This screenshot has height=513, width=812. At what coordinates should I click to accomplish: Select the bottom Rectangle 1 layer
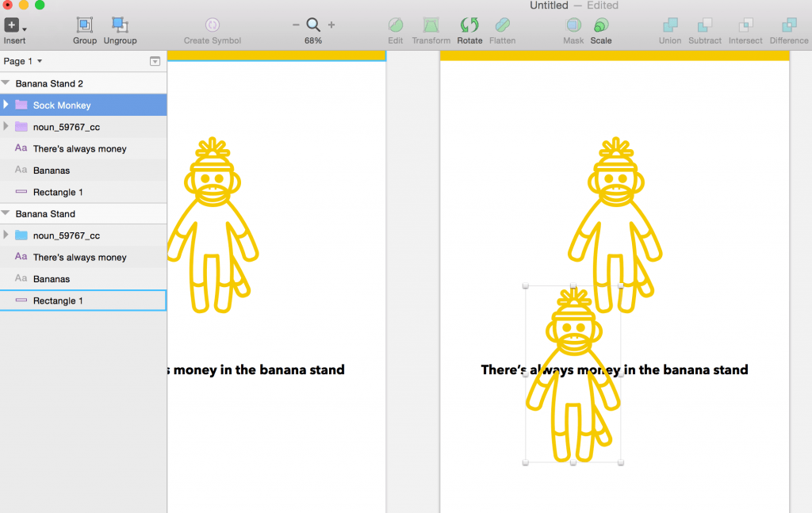click(x=58, y=301)
